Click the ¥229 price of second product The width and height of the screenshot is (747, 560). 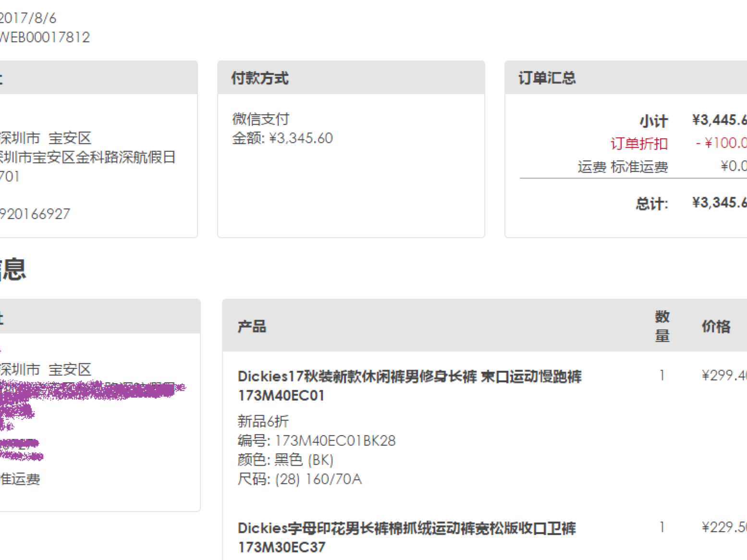point(724,527)
